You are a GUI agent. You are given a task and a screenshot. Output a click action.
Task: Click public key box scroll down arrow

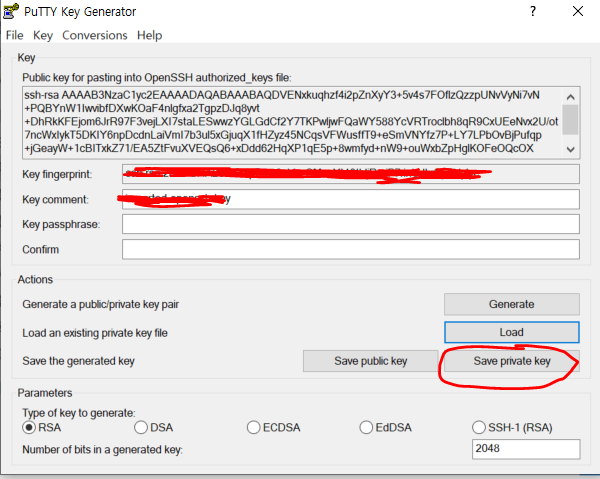pos(571,149)
